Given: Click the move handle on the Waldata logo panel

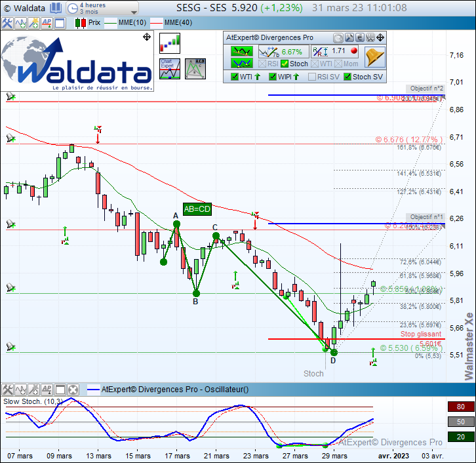Looking at the screenshot, I should click(147, 37).
